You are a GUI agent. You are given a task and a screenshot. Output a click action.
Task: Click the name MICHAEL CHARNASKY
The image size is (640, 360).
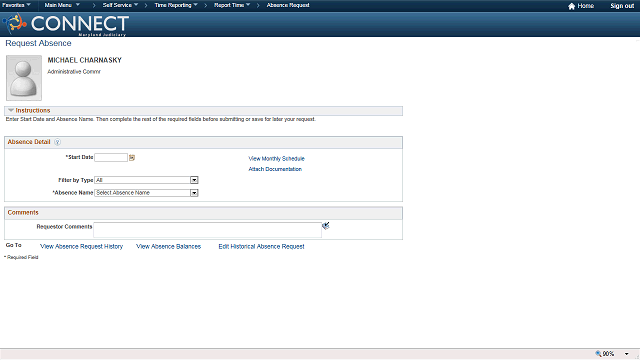click(84, 60)
